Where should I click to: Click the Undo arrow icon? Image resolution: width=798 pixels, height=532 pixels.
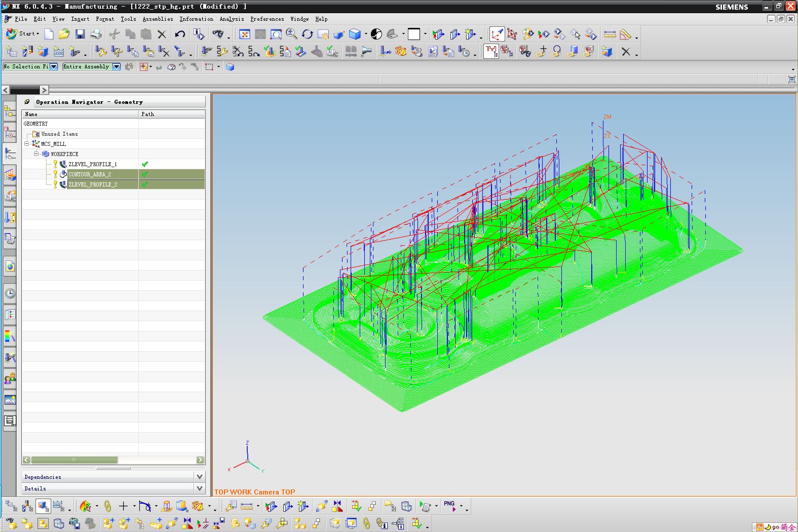[180, 34]
